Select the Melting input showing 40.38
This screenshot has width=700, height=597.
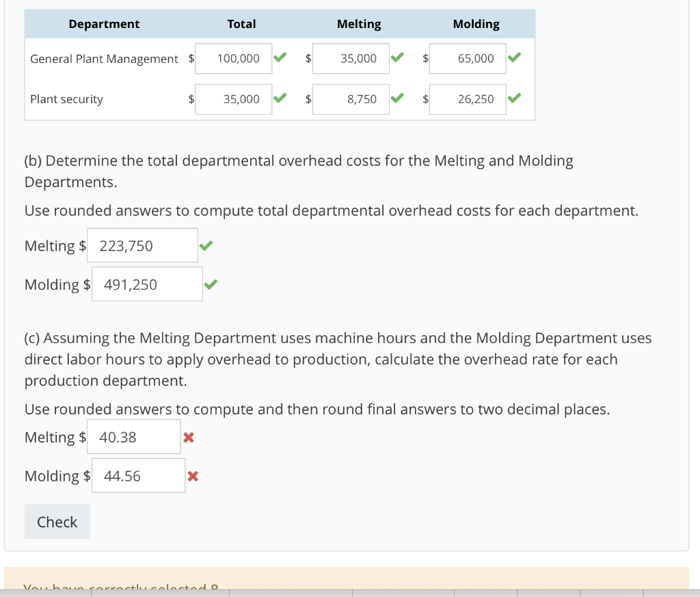coord(133,436)
